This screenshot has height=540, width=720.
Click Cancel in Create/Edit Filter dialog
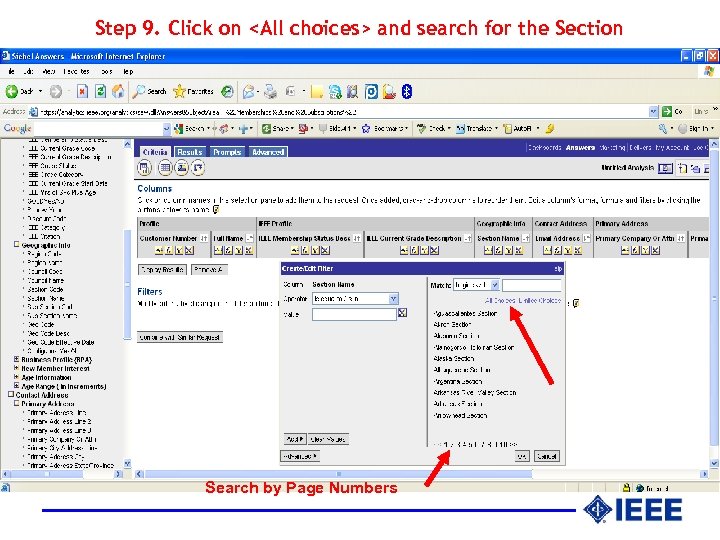pos(546,456)
